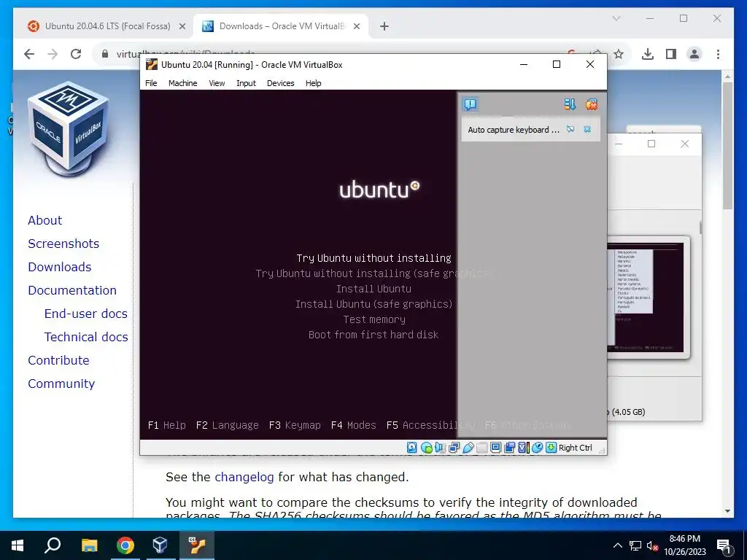The width and height of the screenshot is (747, 560).
Task: Click the delete all notifications icon
Action: pos(592,104)
